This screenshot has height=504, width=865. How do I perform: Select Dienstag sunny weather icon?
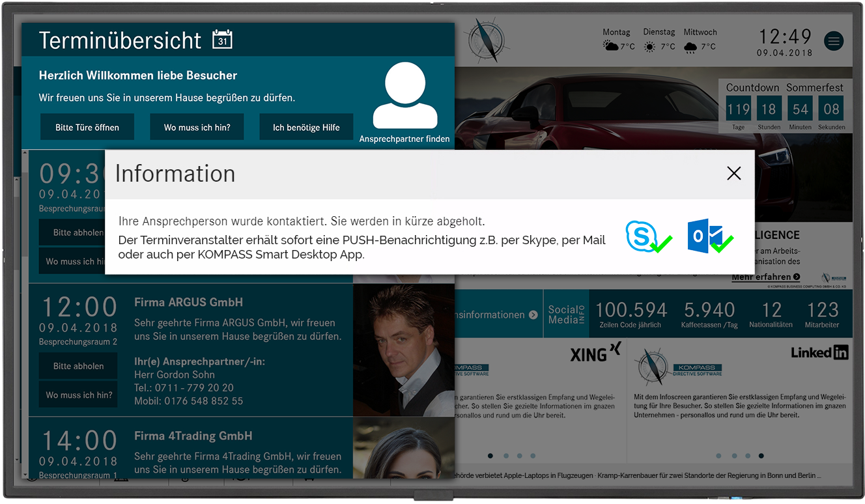(x=649, y=47)
